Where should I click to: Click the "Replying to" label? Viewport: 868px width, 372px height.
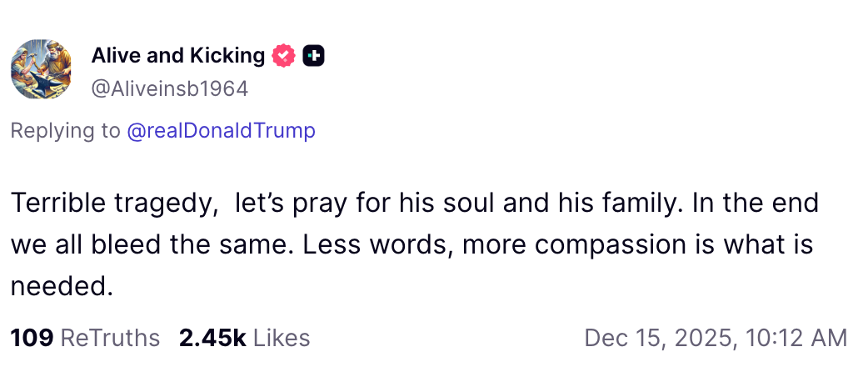pyautogui.click(x=64, y=131)
